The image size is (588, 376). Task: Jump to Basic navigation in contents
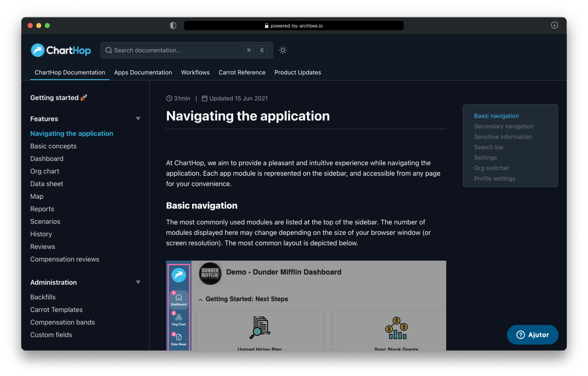point(496,116)
